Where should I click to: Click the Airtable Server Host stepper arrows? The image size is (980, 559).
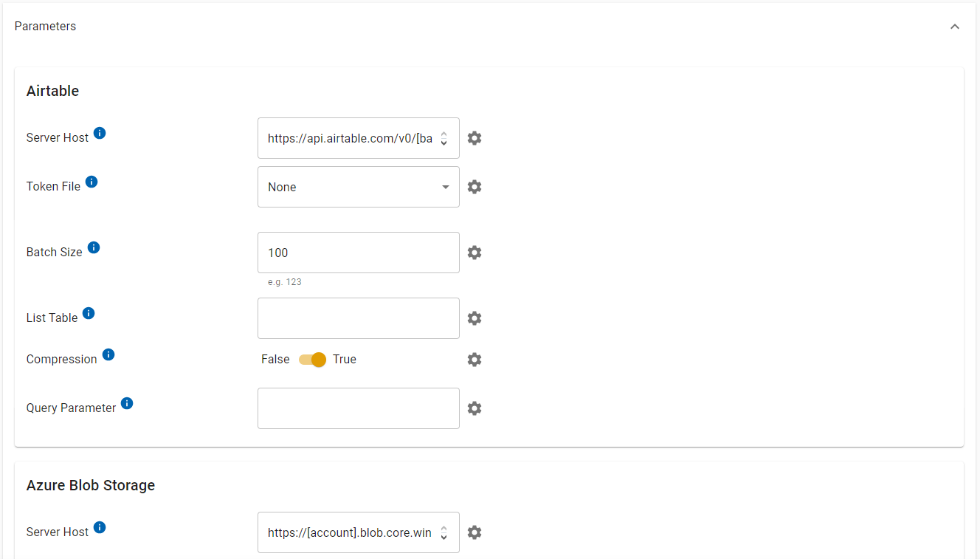click(x=444, y=138)
